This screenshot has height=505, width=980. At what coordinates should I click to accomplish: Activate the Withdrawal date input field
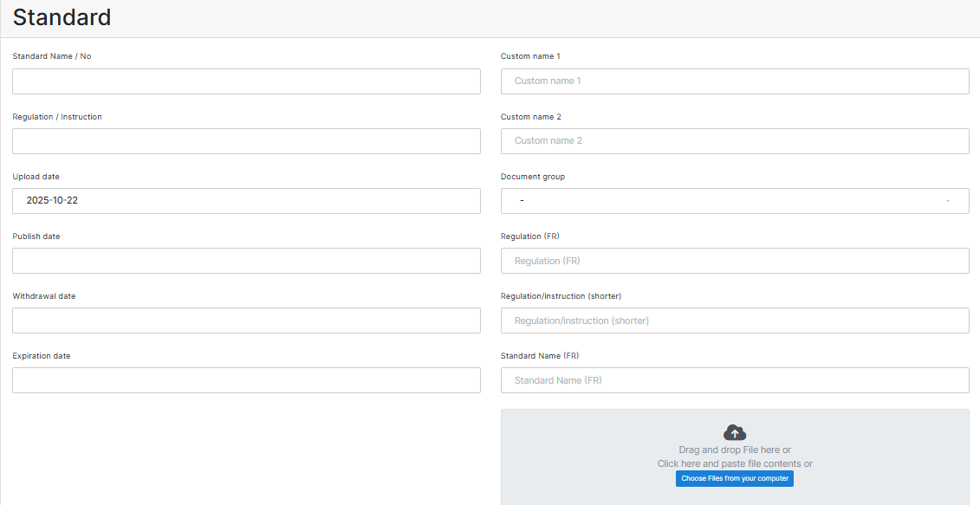pyautogui.click(x=246, y=320)
